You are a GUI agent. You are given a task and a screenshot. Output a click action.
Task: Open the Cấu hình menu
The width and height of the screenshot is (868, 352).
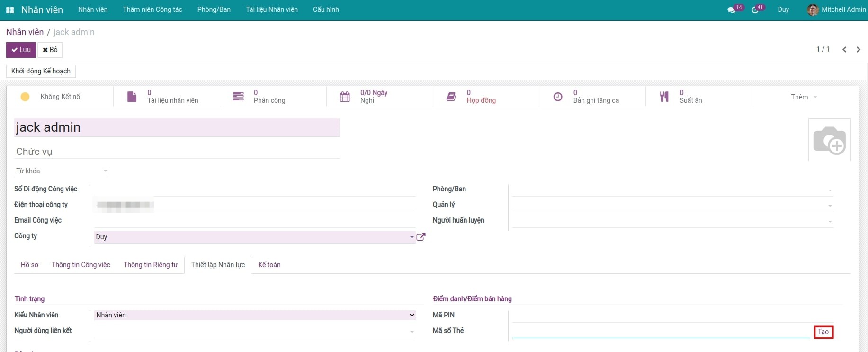coord(326,9)
